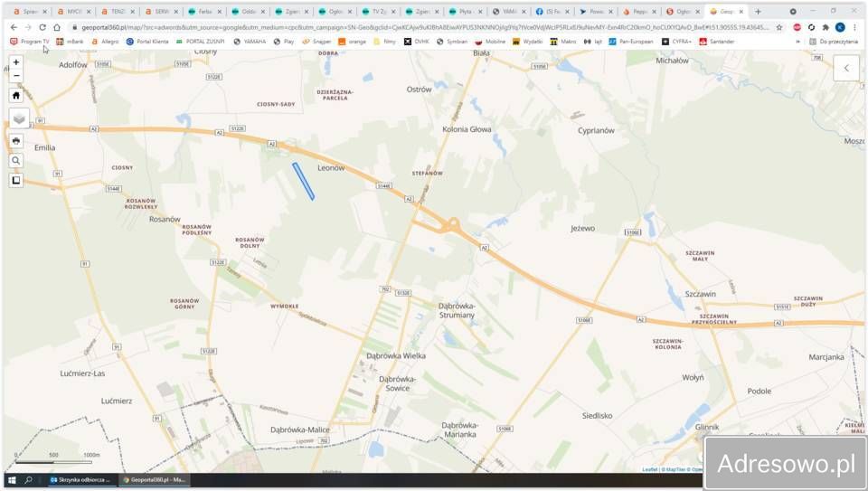Zoom out the map with minus button
Screen dimensions: 868x491
click(x=16, y=75)
